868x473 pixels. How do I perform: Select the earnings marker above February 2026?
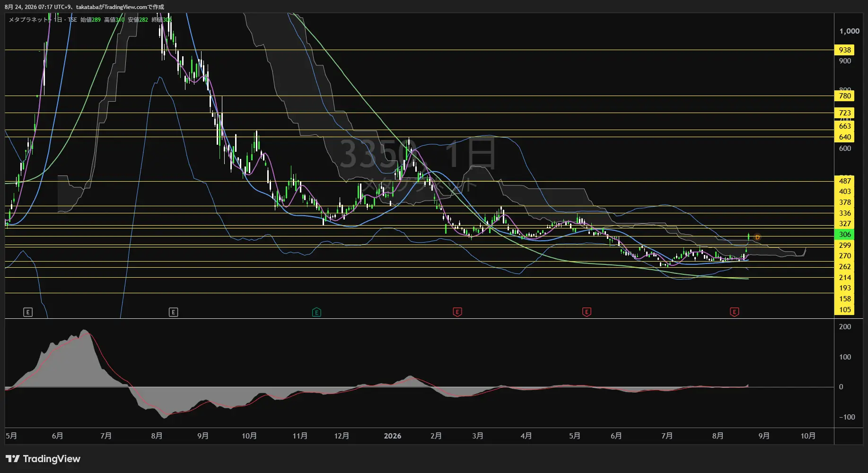(457, 312)
